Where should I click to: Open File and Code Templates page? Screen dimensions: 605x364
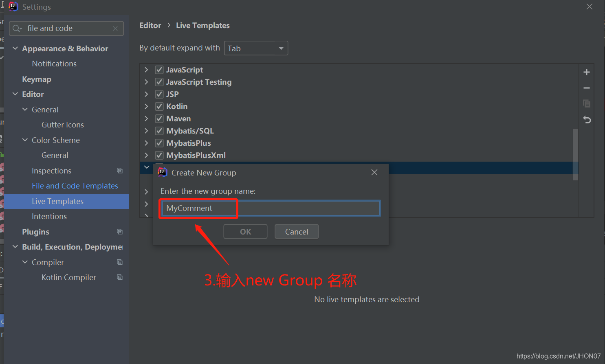pyautogui.click(x=75, y=186)
